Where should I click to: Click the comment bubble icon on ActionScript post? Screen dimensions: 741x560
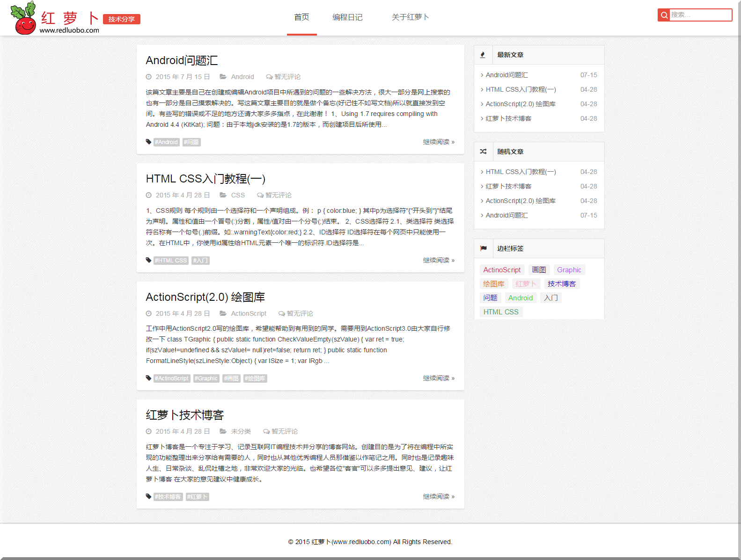[x=282, y=313]
